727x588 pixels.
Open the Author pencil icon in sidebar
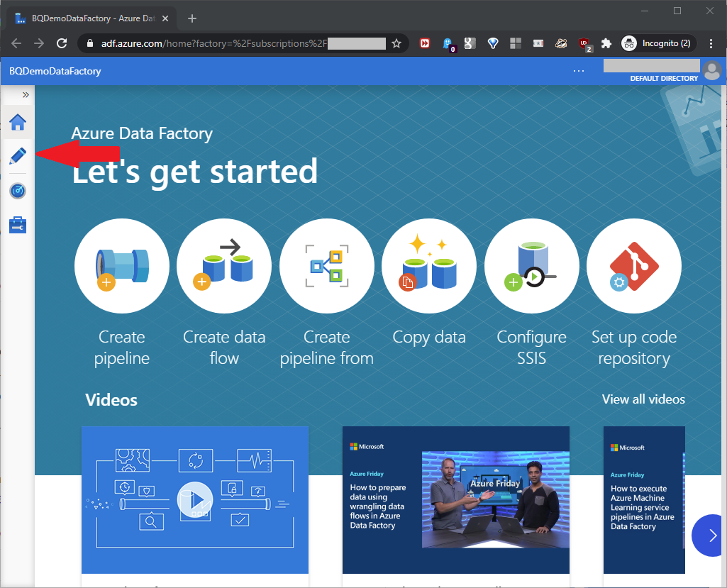pos(18,156)
